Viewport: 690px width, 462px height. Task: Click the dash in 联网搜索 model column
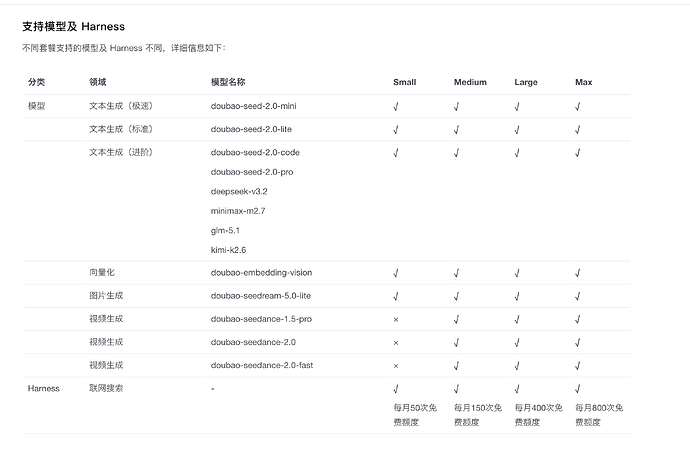click(213, 389)
